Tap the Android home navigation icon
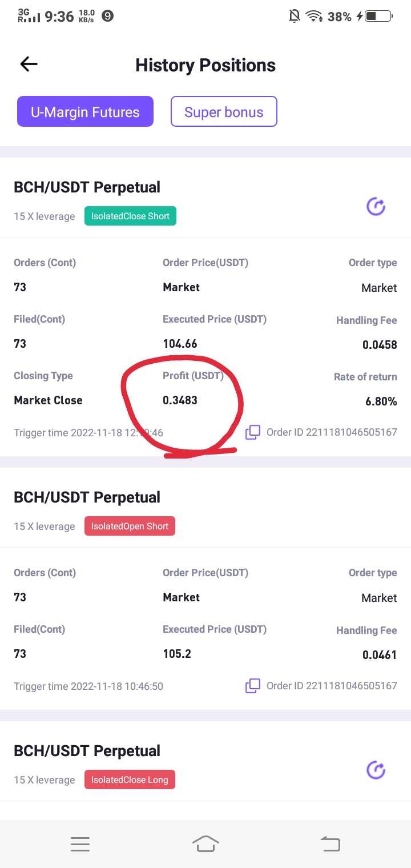The image size is (411, 868). (x=205, y=843)
